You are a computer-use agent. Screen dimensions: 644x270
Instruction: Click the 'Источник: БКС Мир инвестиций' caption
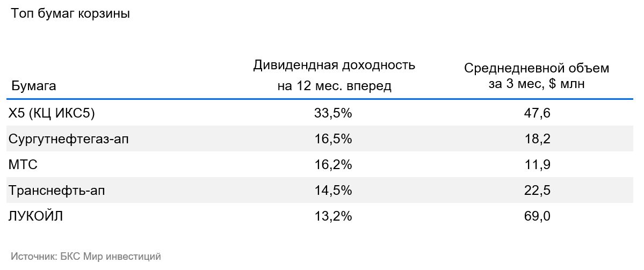(86, 257)
